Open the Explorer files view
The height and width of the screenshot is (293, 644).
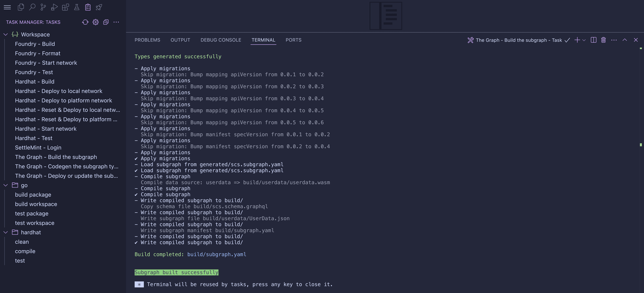pos(21,7)
